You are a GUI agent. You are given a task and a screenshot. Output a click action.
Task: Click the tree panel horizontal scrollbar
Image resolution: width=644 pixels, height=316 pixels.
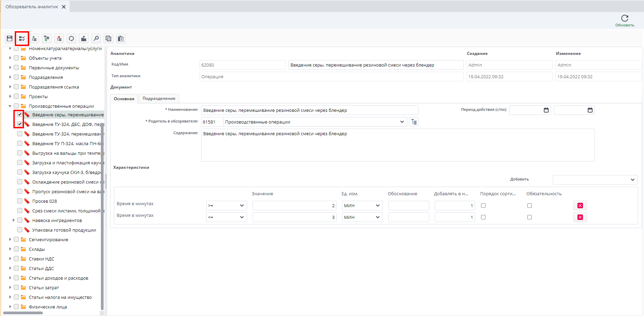tap(23, 313)
